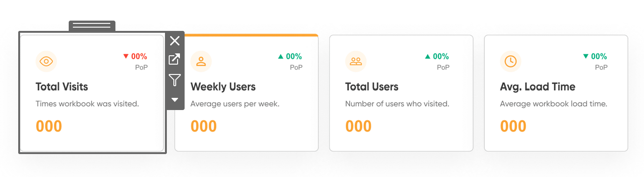
Task: Click the green up triangle on Weekly Users
Action: [x=280, y=56]
